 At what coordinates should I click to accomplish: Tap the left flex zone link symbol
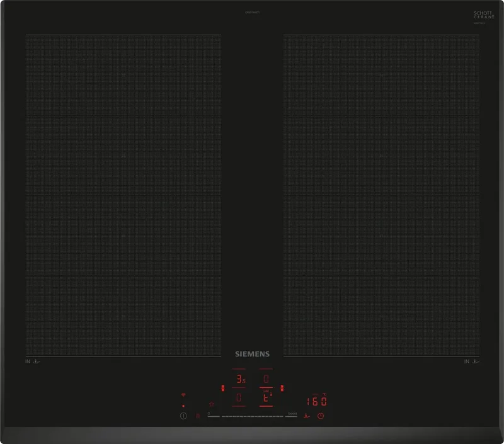(x=223, y=388)
